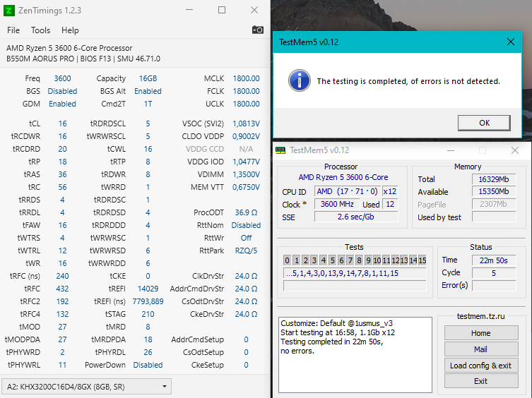Click the Freq 3600 value
Image resolution: width=532 pixels, height=398 pixels.
click(62, 78)
